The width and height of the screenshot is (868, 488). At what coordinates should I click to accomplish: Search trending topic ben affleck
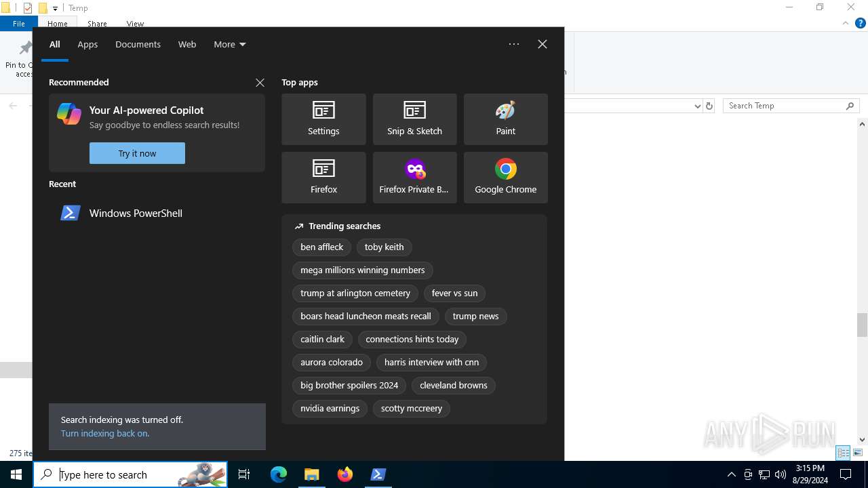click(x=321, y=247)
